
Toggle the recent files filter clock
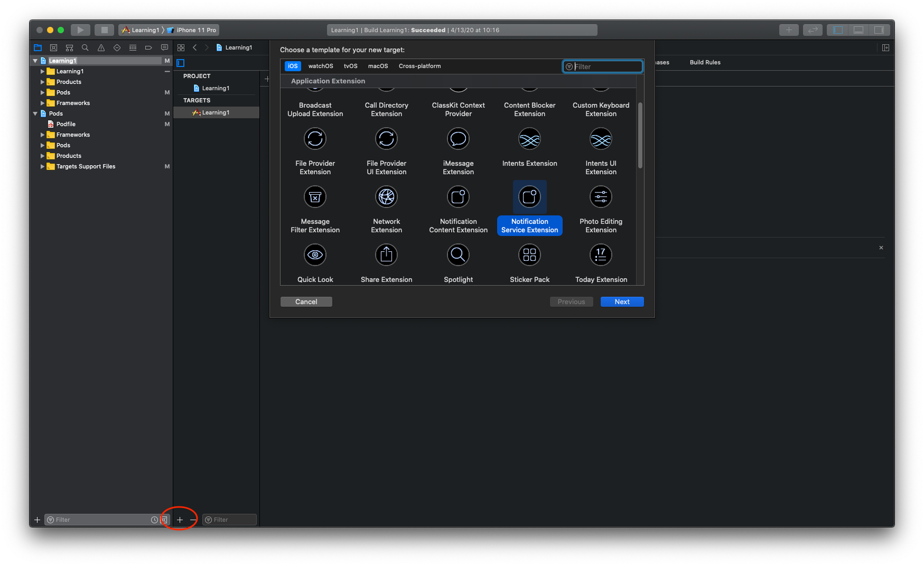(x=155, y=520)
